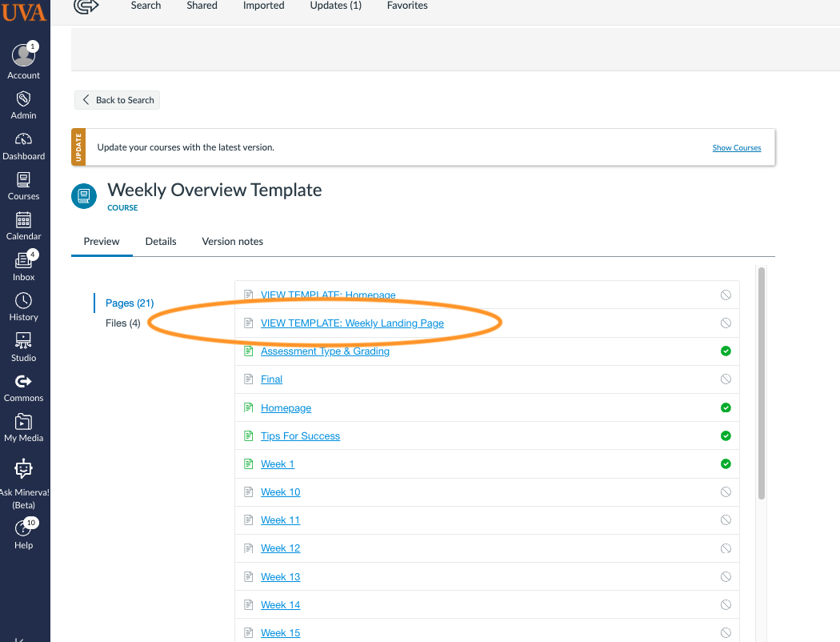Toggle the unpublished status of Final
This screenshot has height=642, width=840.
pyautogui.click(x=726, y=379)
